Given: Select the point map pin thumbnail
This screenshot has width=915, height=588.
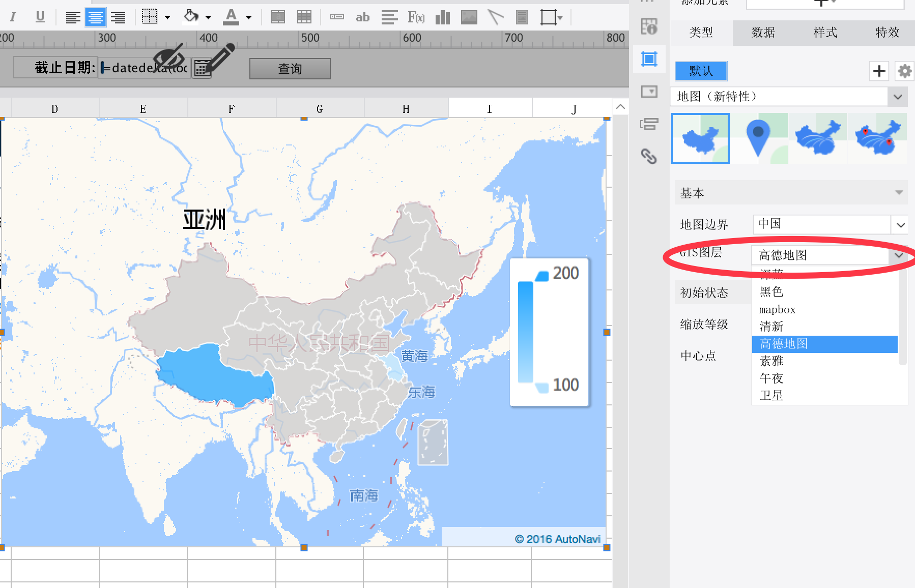Looking at the screenshot, I should pyautogui.click(x=759, y=138).
